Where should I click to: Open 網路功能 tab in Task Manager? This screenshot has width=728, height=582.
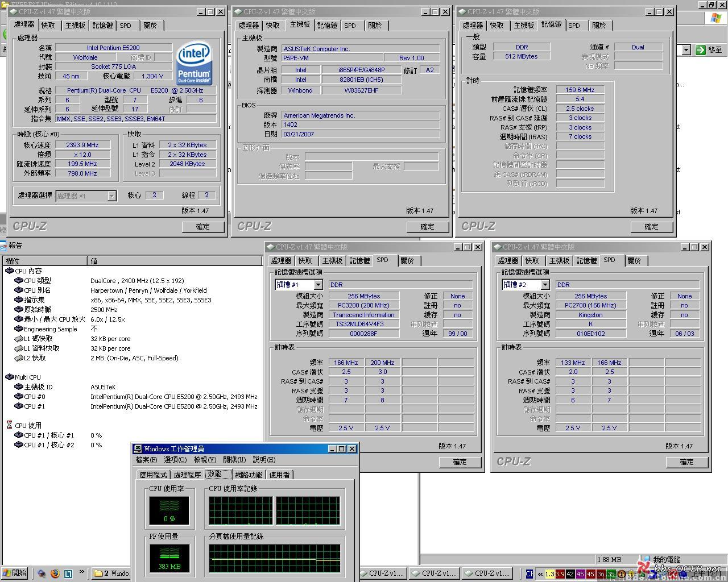pyautogui.click(x=249, y=475)
